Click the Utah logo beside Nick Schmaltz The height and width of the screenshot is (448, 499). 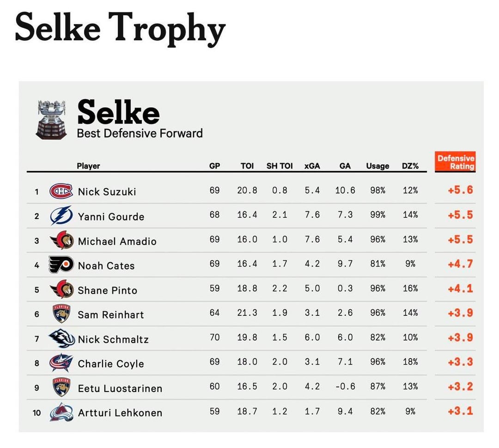pos(61,339)
